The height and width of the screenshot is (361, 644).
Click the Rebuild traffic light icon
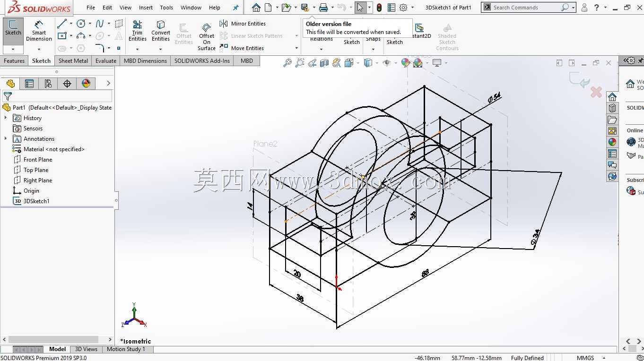tap(379, 8)
